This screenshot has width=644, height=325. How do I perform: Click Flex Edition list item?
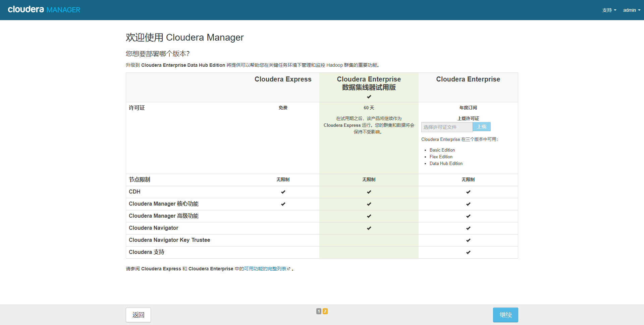(441, 157)
